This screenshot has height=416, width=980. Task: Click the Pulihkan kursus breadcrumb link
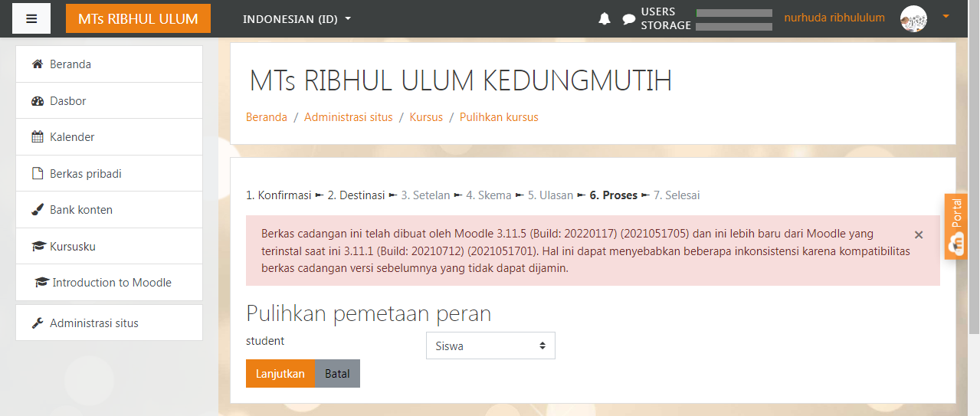pos(499,117)
